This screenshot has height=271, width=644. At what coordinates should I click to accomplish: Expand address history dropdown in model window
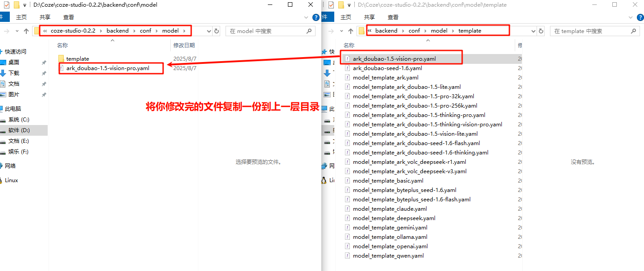tap(209, 31)
